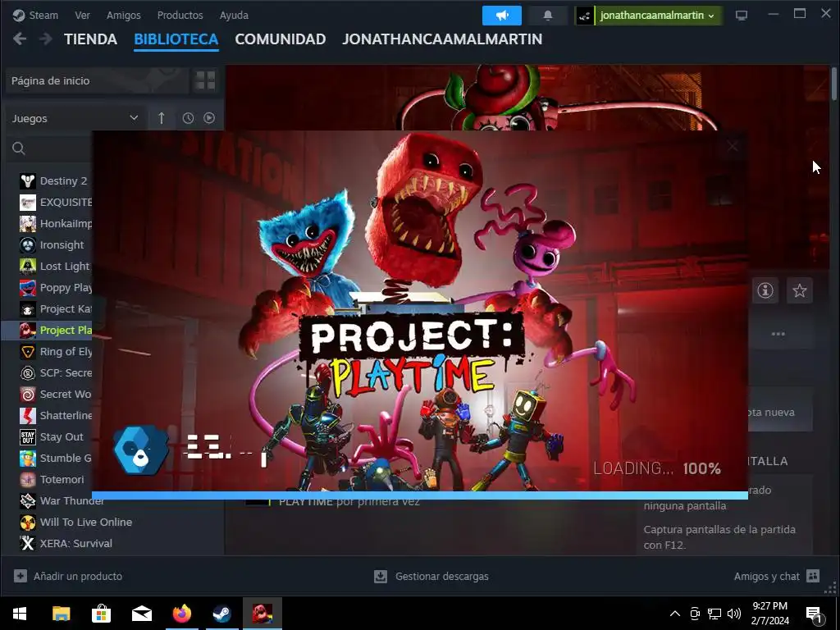Select EXQUISITE game in the list
The height and width of the screenshot is (630, 840).
click(55, 202)
